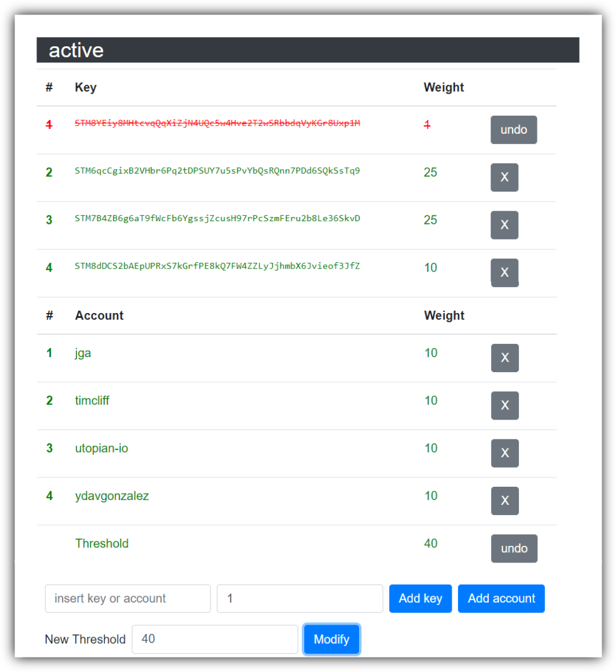This screenshot has height=672, width=616.
Task: Focus the insert key or account field
Action: (128, 598)
